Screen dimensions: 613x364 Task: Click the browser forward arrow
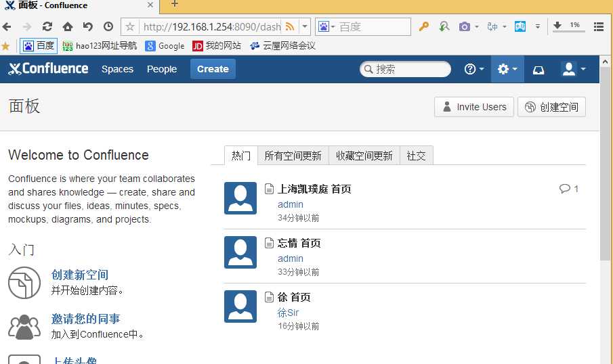click(x=27, y=26)
